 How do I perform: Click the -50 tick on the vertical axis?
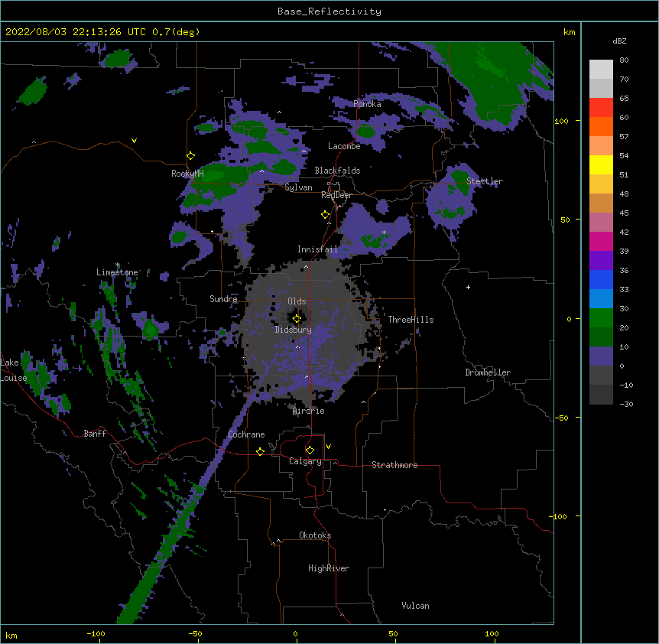(561, 418)
